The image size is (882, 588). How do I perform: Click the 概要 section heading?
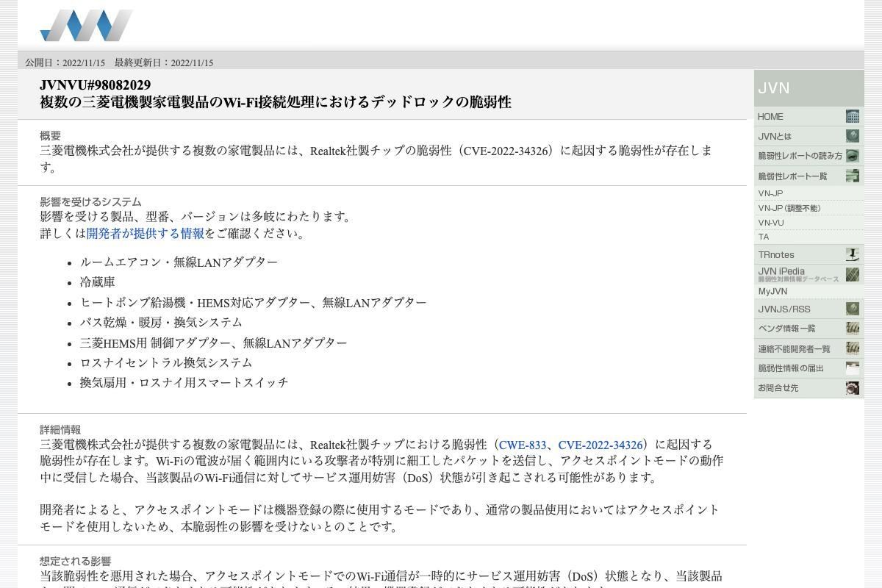(50, 135)
